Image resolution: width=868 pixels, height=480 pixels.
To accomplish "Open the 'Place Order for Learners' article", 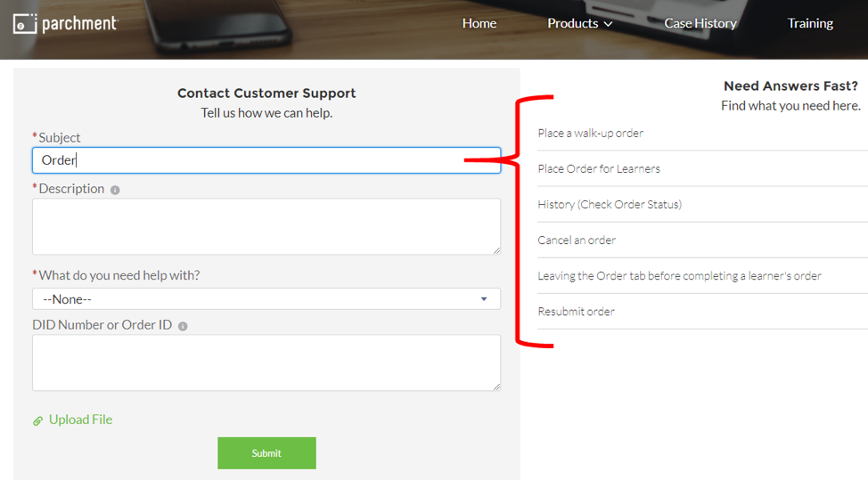I will tap(598, 168).
